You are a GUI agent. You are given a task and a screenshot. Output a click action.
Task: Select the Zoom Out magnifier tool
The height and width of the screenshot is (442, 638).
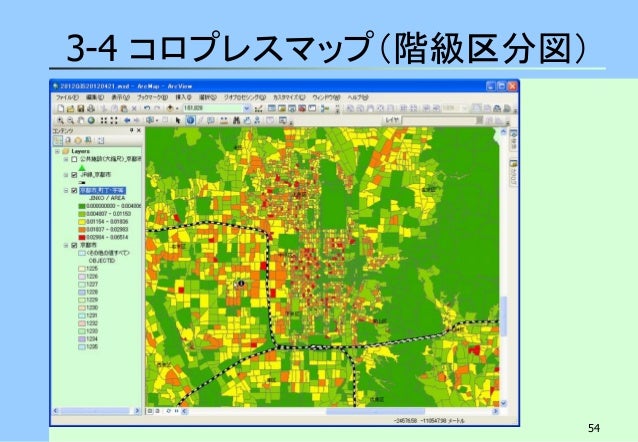[70, 120]
